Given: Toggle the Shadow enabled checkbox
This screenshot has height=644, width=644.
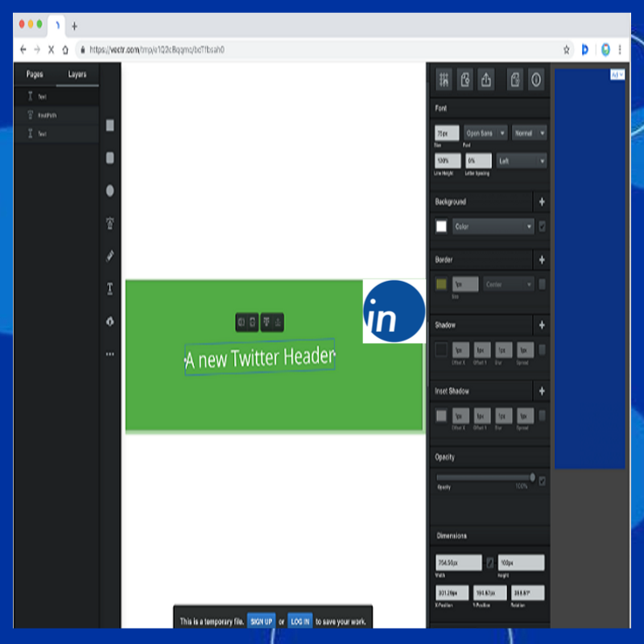Looking at the screenshot, I should pos(542,350).
